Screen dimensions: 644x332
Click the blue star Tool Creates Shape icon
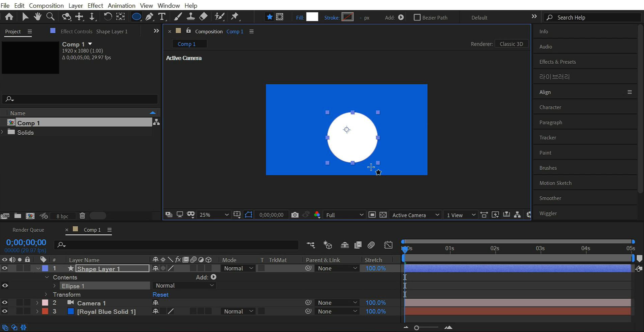270,17
